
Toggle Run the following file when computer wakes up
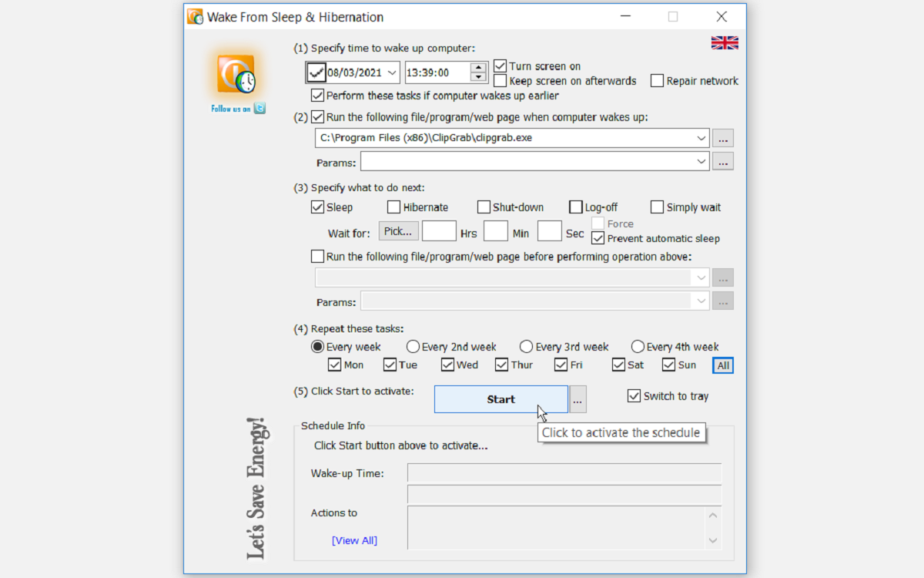pyautogui.click(x=317, y=117)
